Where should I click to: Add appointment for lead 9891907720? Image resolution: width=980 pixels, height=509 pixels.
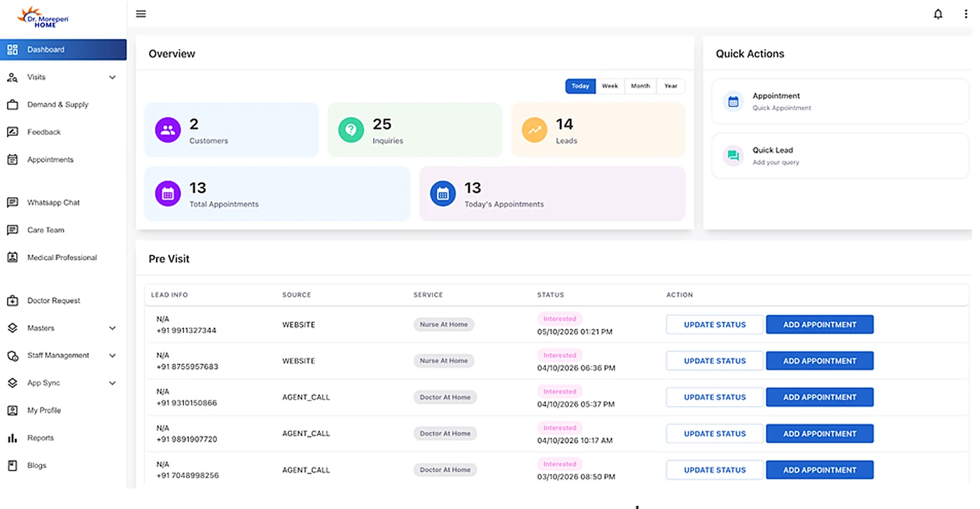(820, 434)
